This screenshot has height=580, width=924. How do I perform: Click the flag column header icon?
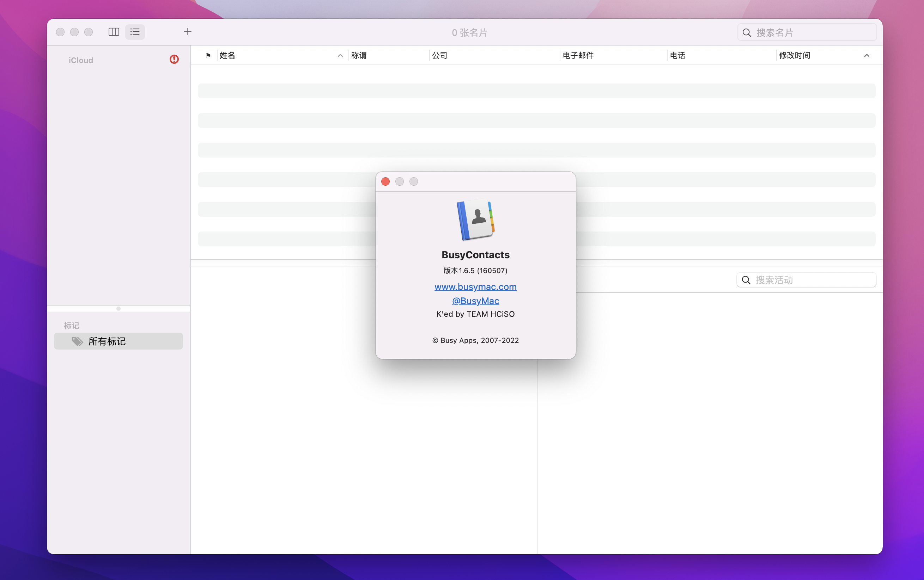tap(208, 56)
